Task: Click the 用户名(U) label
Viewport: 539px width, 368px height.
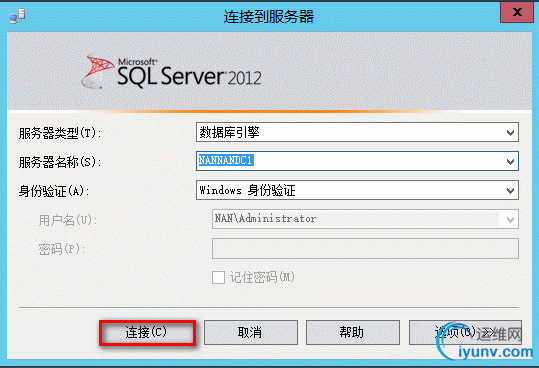Action: click(67, 220)
